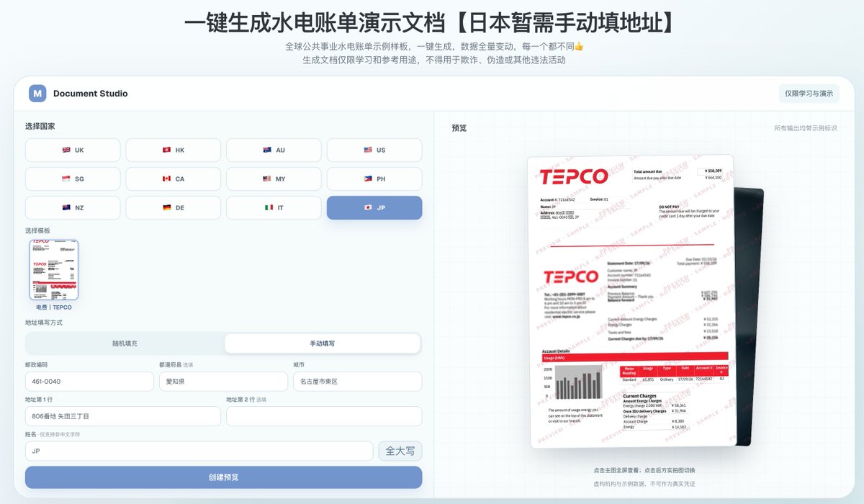Click the 邮政编码 field containing 461-0040
This screenshot has width=864, height=504.
coord(89,382)
